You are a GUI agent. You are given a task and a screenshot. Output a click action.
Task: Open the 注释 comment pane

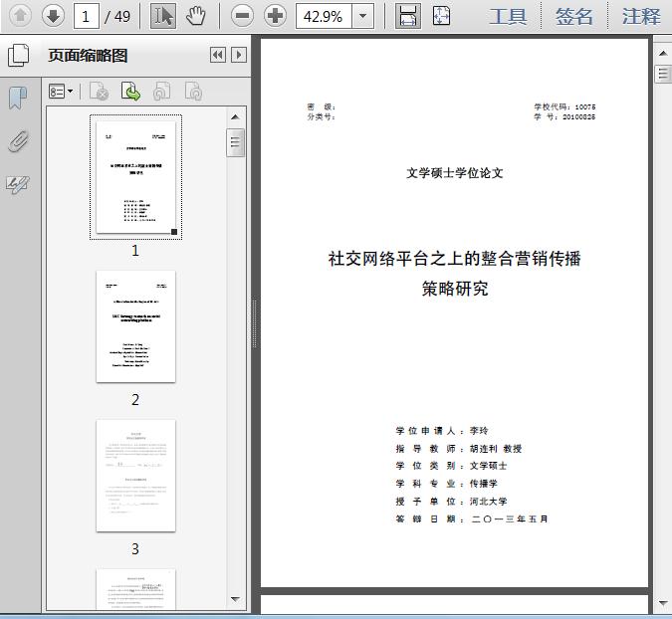click(x=641, y=16)
